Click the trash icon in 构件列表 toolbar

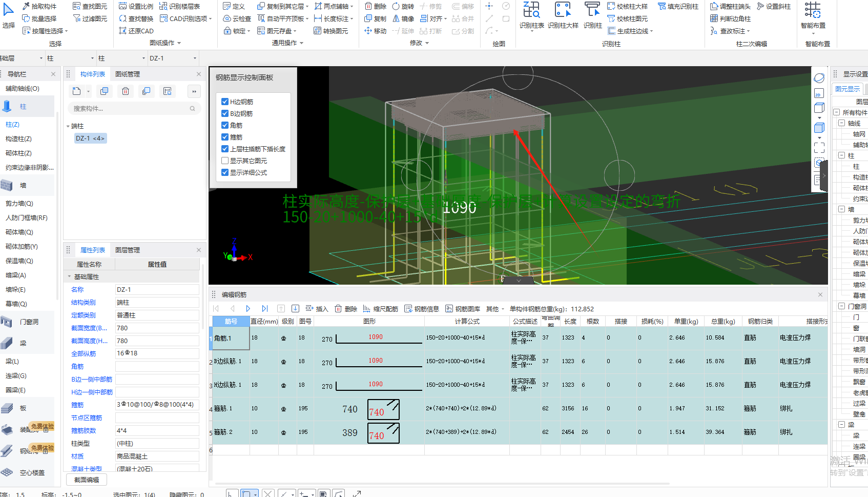(x=126, y=91)
